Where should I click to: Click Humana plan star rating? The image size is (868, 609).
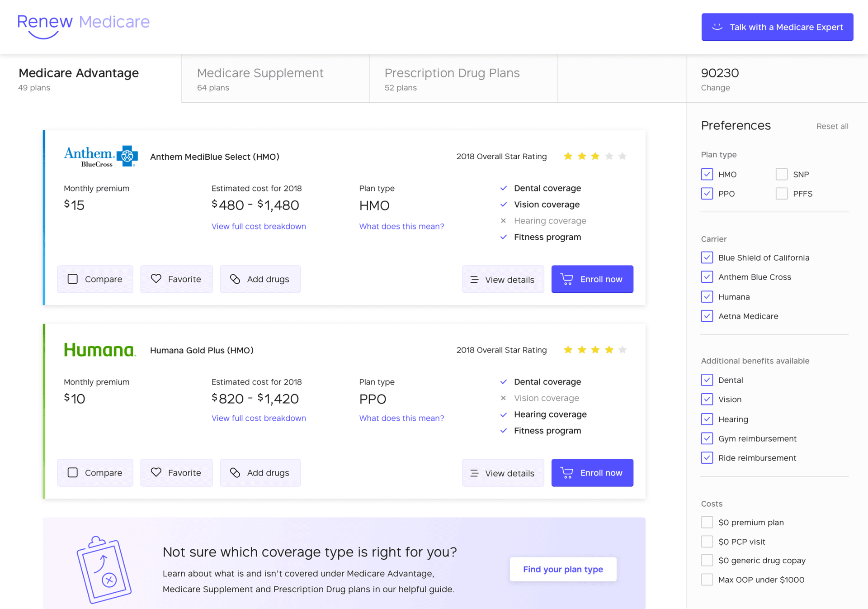pyautogui.click(x=595, y=350)
